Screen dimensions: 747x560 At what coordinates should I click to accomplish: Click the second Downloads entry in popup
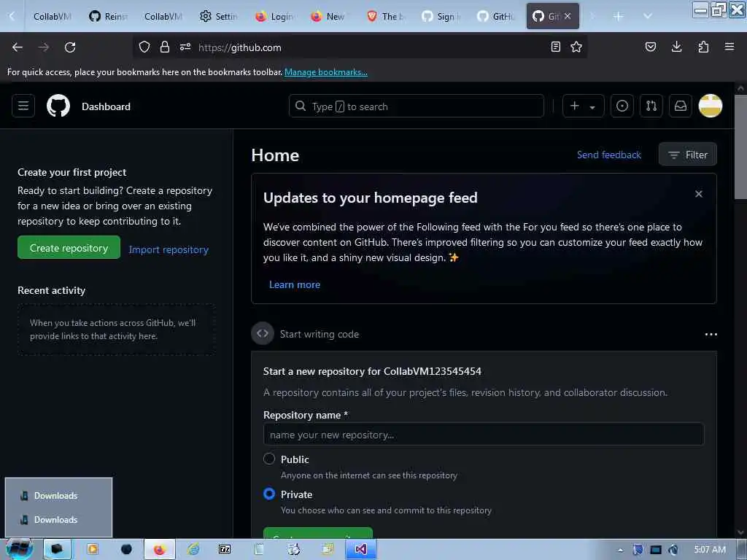point(55,519)
